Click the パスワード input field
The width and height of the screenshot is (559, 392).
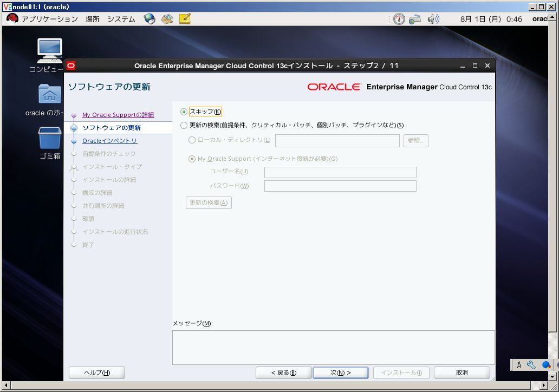point(340,186)
